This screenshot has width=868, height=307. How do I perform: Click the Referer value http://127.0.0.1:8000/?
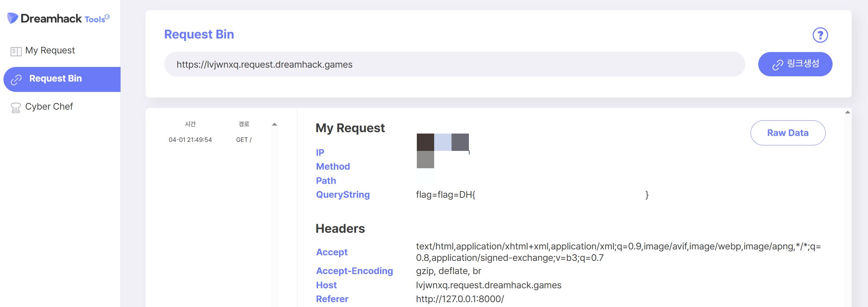coord(460,299)
